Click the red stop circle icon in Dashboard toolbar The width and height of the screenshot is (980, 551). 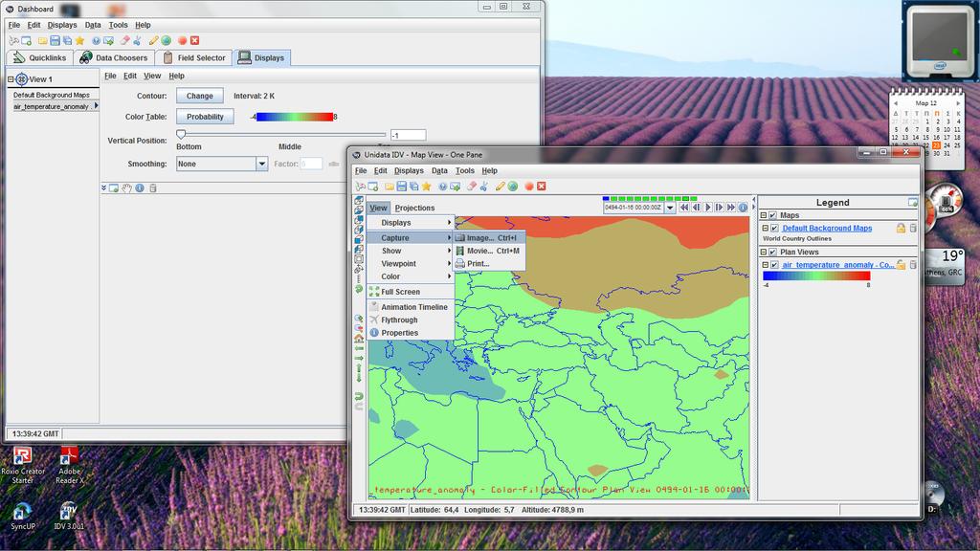coord(182,40)
